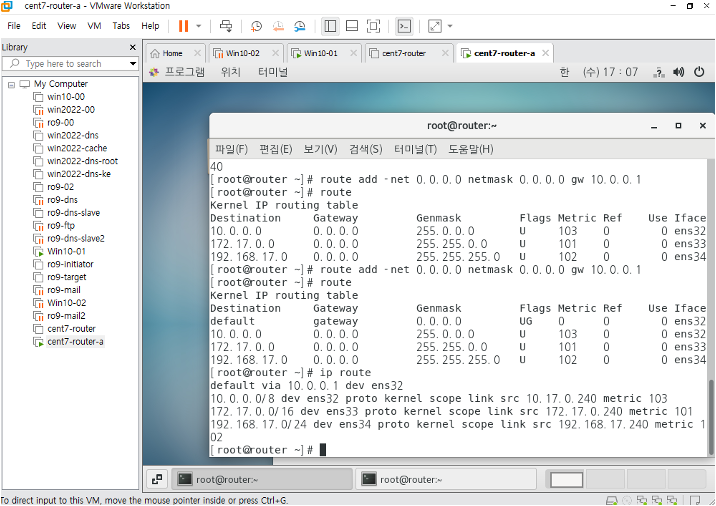Viewport: 716px width, 506px height.
Task: Select win2022-cache in the library
Action: point(77,148)
